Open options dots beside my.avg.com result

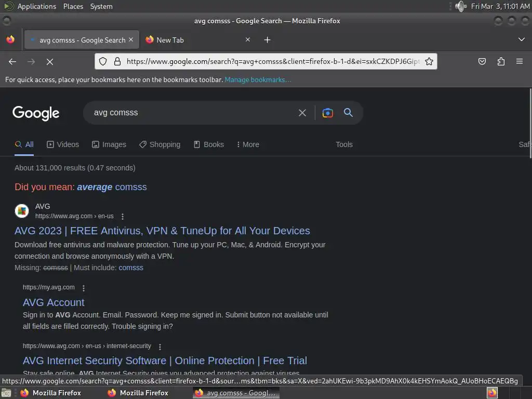pos(84,288)
